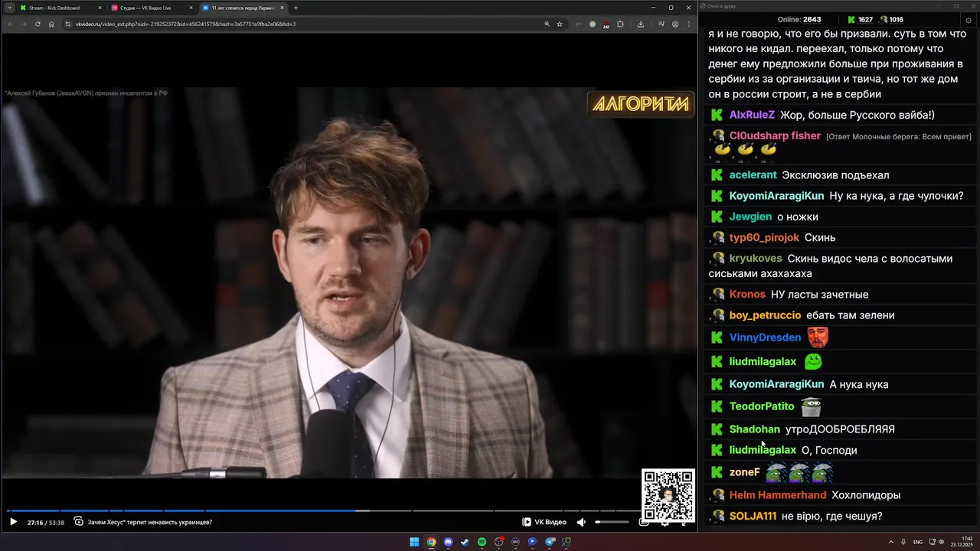Click green emote next to liudmilagalax
980x551 pixels.
[812, 361]
